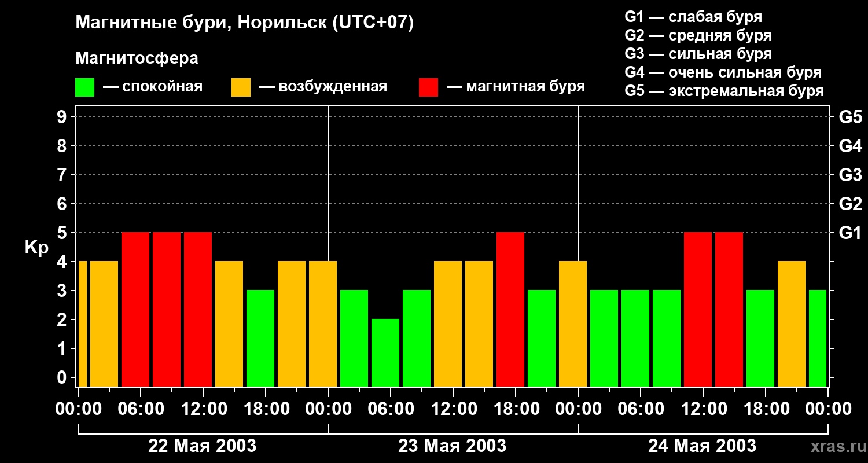Click the line 'G5 — экстремальная буря'
This screenshot has height=463, width=868.
pos(724,91)
